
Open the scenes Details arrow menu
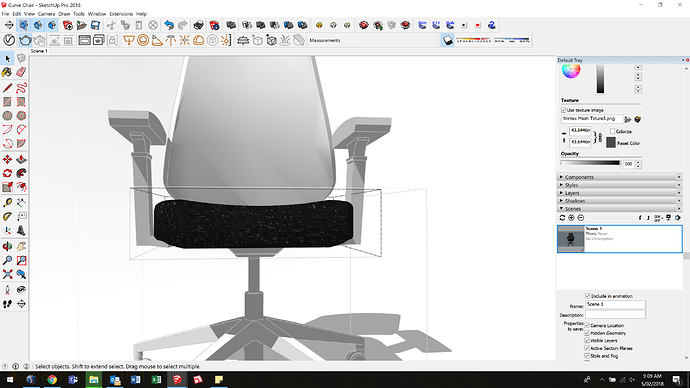pos(678,218)
